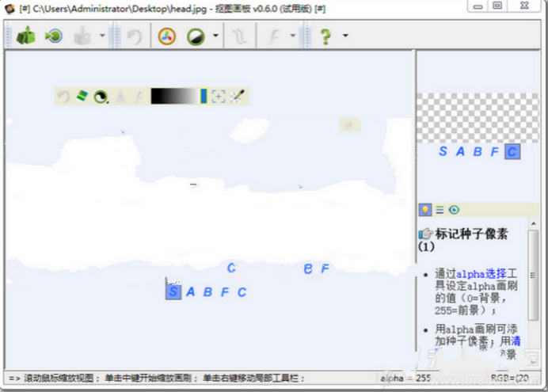Click the green open image icon
The width and height of the screenshot is (548, 392).
click(25, 36)
